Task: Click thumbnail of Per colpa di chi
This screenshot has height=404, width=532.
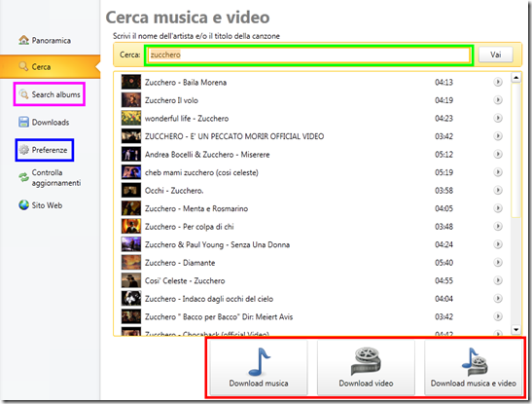Action: click(x=131, y=227)
